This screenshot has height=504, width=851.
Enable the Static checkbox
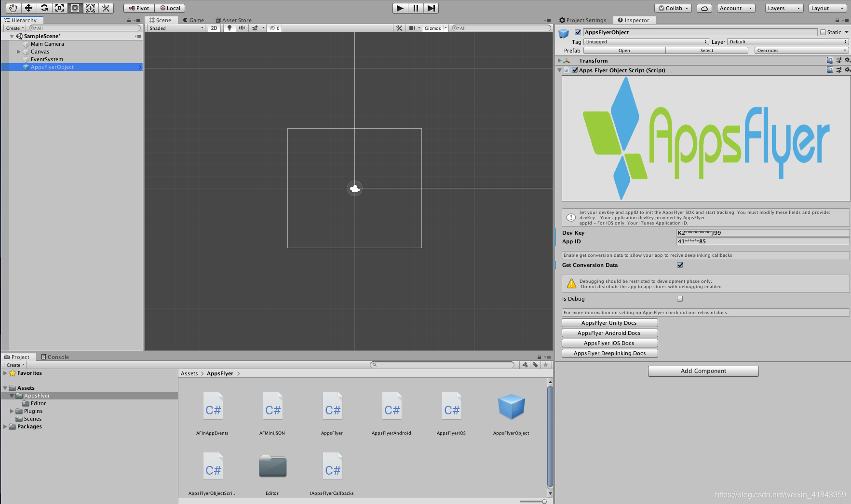click(823, 32)
